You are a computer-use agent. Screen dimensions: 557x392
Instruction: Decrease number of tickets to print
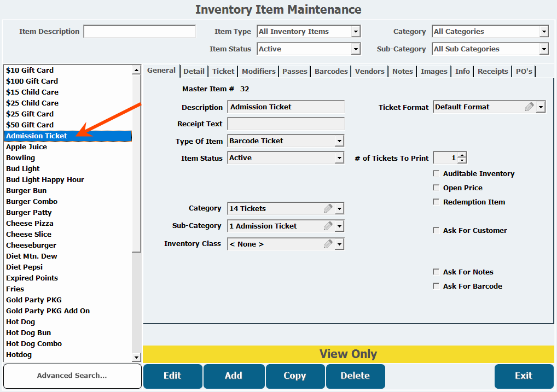point(462,161)
